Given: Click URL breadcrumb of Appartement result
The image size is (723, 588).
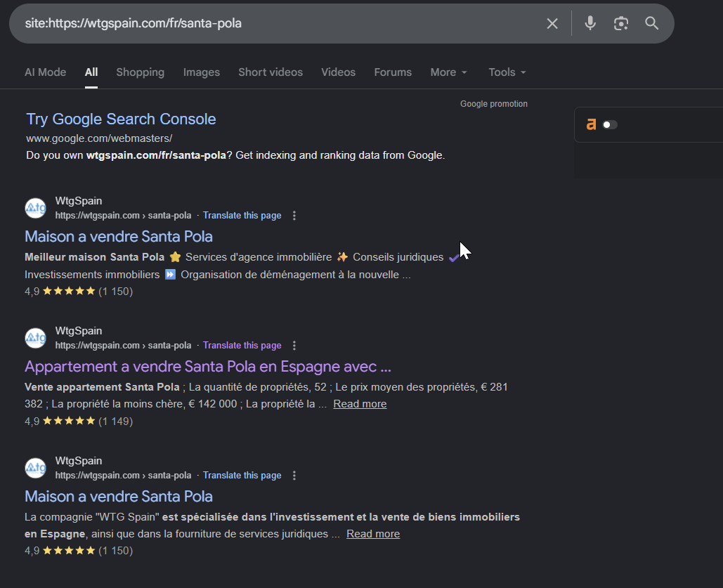Looking at the screenshot, I should tap(123, 346).
